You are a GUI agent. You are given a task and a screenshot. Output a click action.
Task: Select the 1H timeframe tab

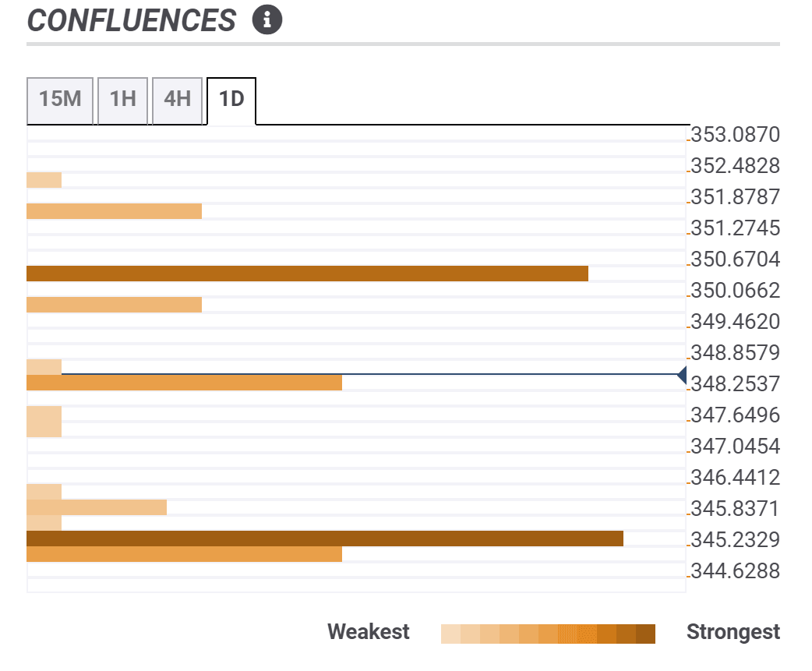(x=122, y=100)
